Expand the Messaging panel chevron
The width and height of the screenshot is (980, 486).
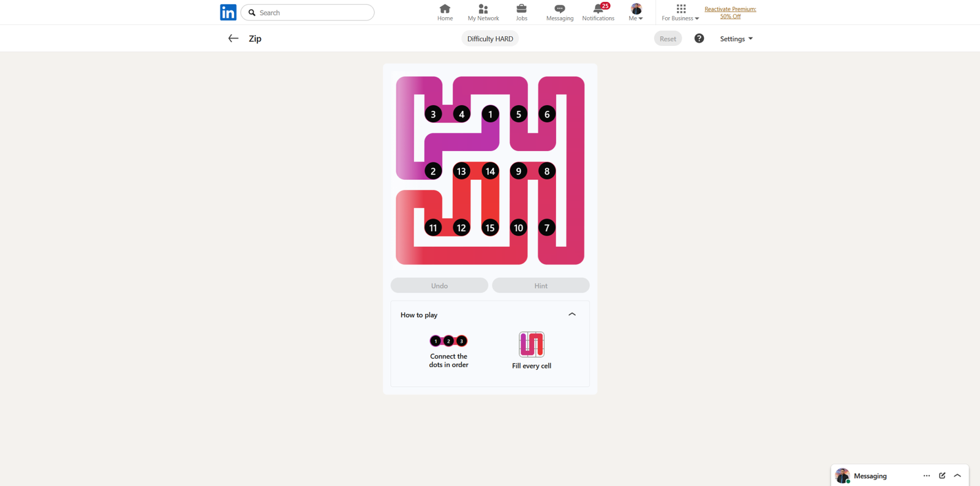pyautogui.click(x=957, y=476)
